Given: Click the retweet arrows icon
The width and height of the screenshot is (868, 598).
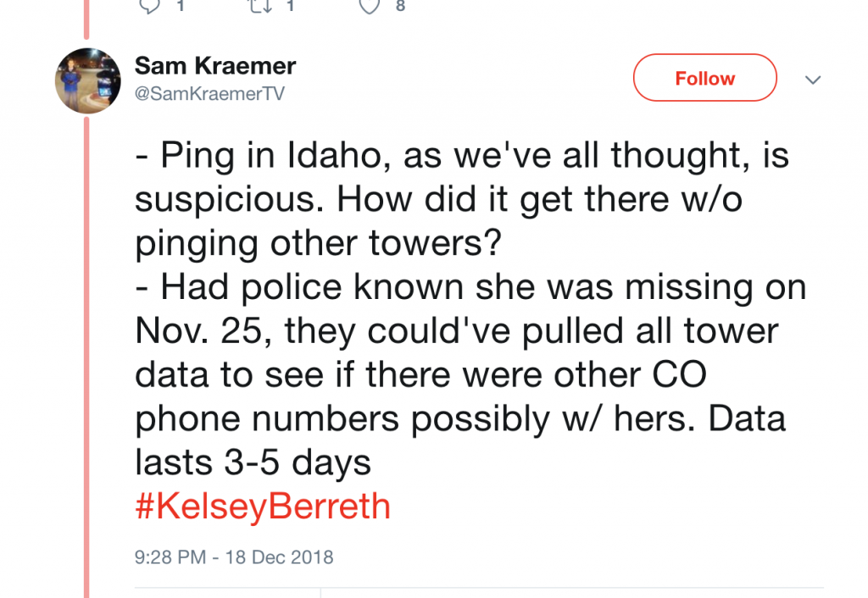Looking at the screenshot, I should coord(258,4).
